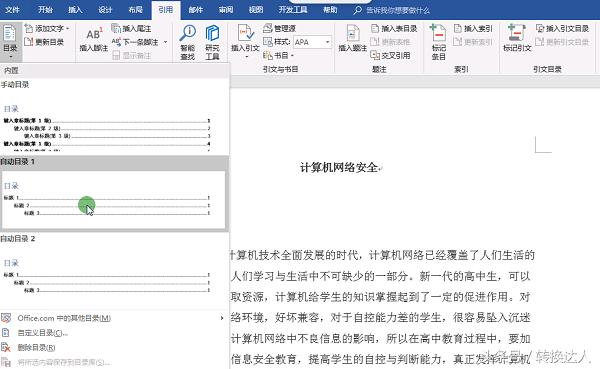Switch to the 插入 tab
Viewport: 600px width, 369px height.
pyautogui.click(x=75, y=10)
